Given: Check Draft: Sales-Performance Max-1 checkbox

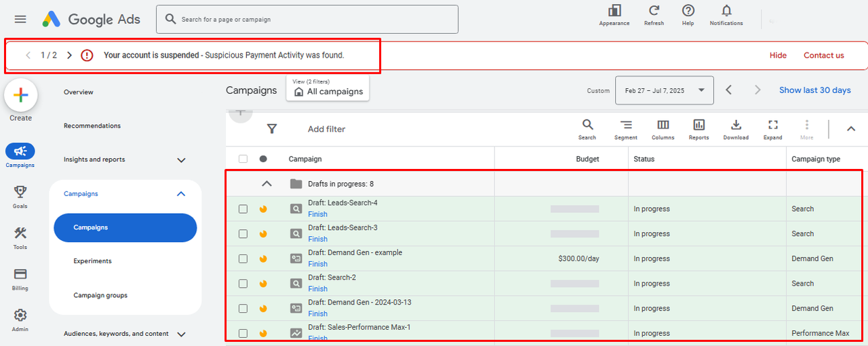Looking at the screenshot, I should (243, 333).
